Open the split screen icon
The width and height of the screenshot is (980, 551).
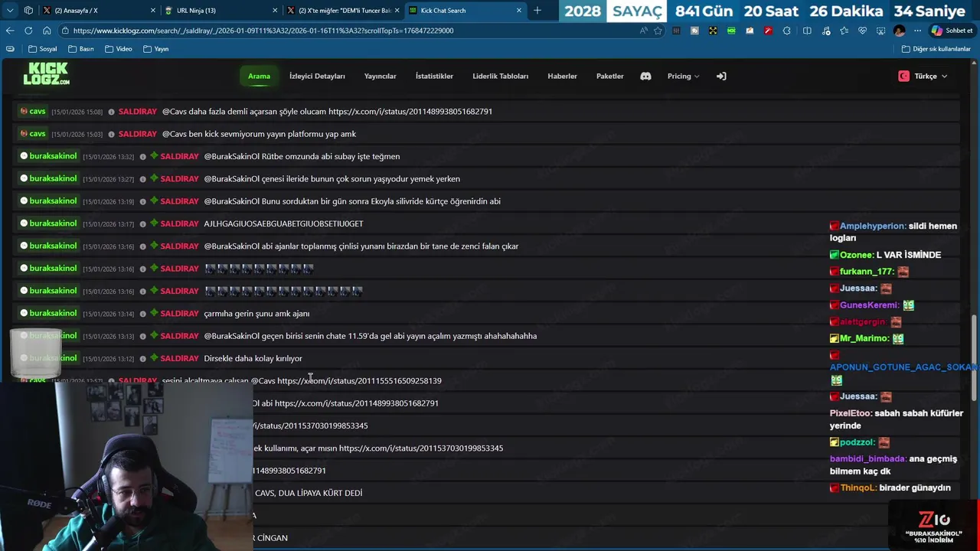pos(807,31)
